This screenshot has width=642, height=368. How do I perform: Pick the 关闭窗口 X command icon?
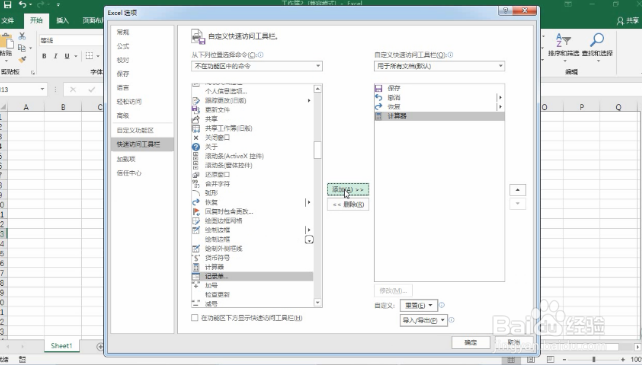click(x=196, y=138)
